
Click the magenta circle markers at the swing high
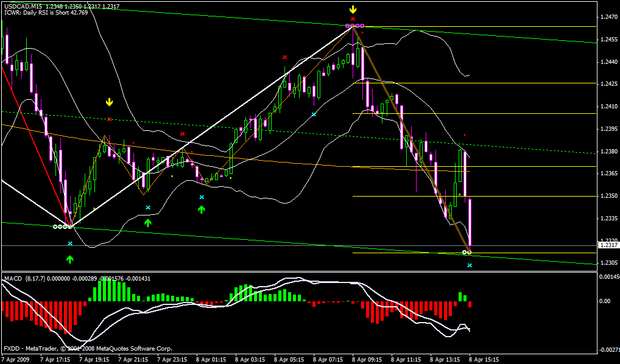pos(355,26)
